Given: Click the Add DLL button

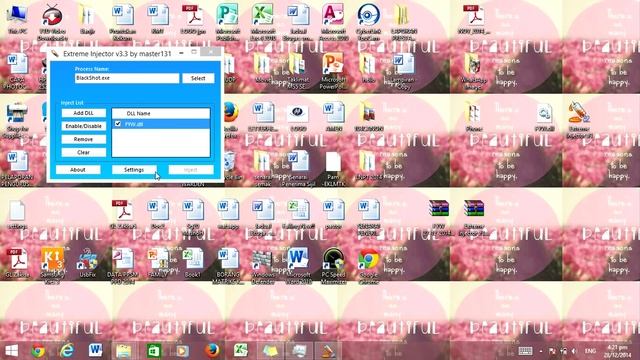Looking at the screenshot, I should point(84,113).
